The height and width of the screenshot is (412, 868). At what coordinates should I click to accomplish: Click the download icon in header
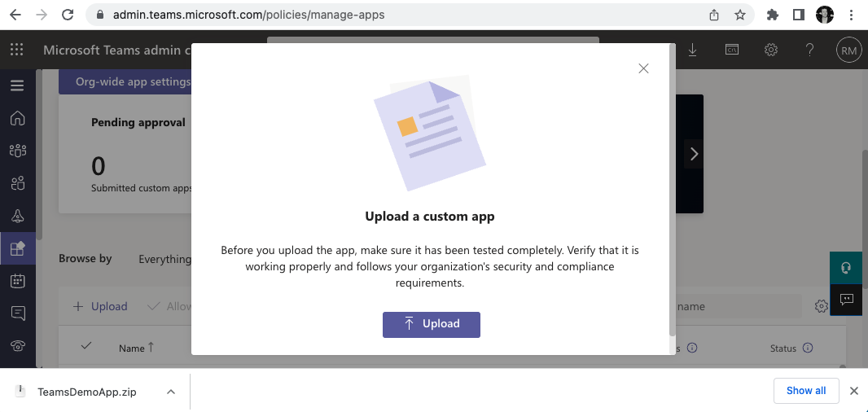[x=692, y=50]
